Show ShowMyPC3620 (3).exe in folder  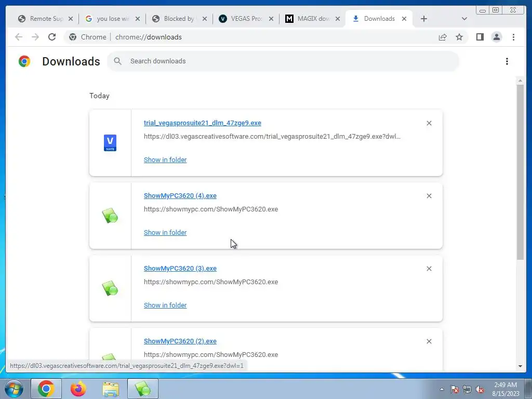pyautogui.click(x=165, y=305)
